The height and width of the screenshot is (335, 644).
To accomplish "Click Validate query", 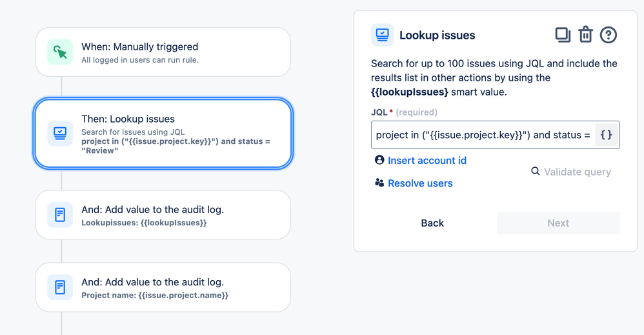I will [x=578, y=172].
